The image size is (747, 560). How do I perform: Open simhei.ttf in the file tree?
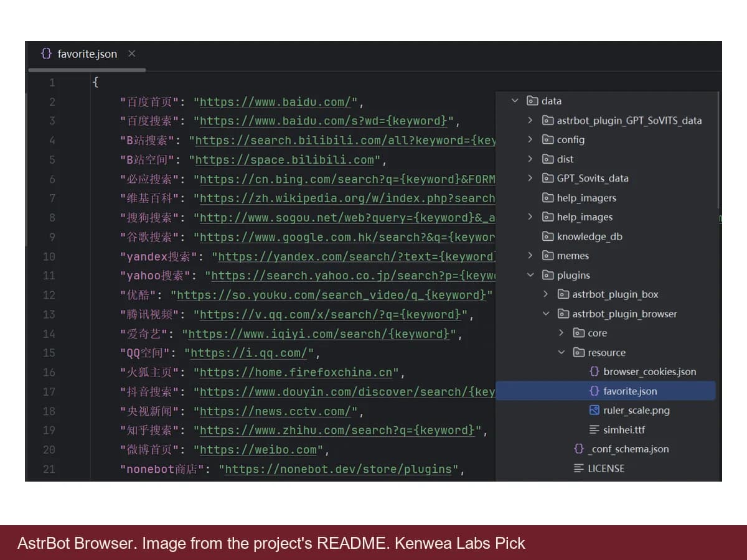coord(624,429)
